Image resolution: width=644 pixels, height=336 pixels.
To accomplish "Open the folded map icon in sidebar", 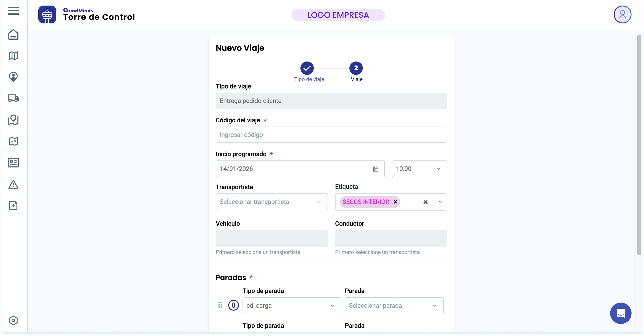I will 13,56.
